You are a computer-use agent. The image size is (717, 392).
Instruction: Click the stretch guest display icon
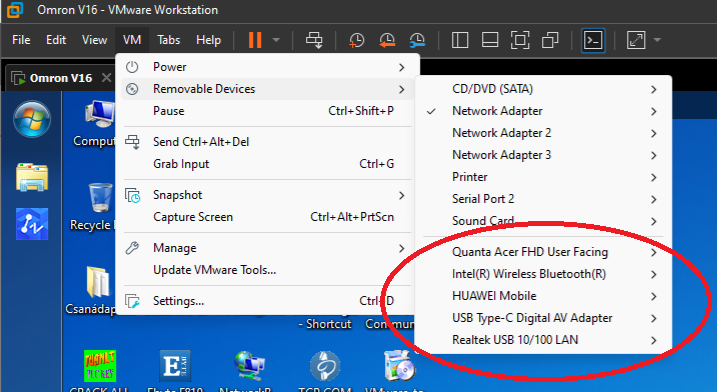636,40
